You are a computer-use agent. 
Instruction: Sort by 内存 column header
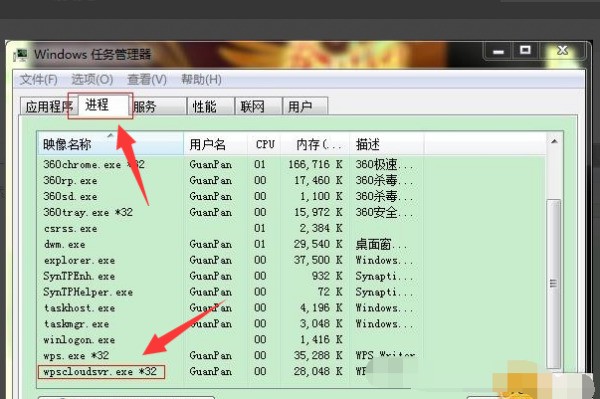click(x=315, y=144)
